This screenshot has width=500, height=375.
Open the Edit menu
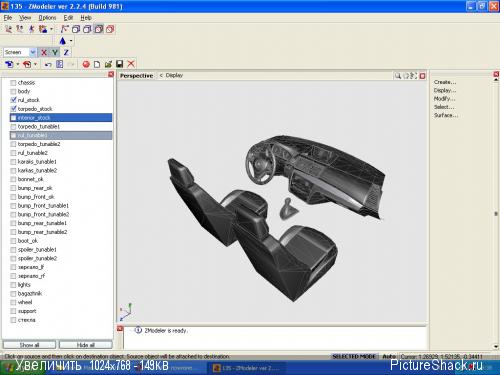[68, 18]
